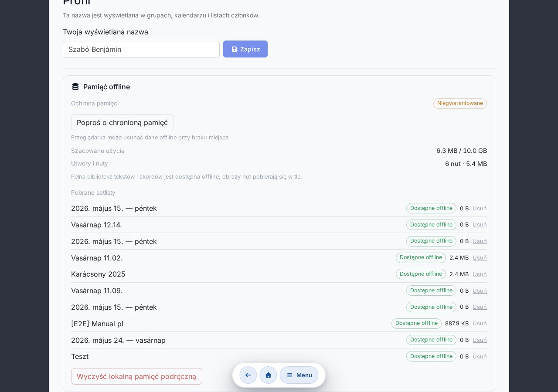Click the Pamięć offline database icon
The width and height of the screenshot is (558, 392).
(75, 87)
